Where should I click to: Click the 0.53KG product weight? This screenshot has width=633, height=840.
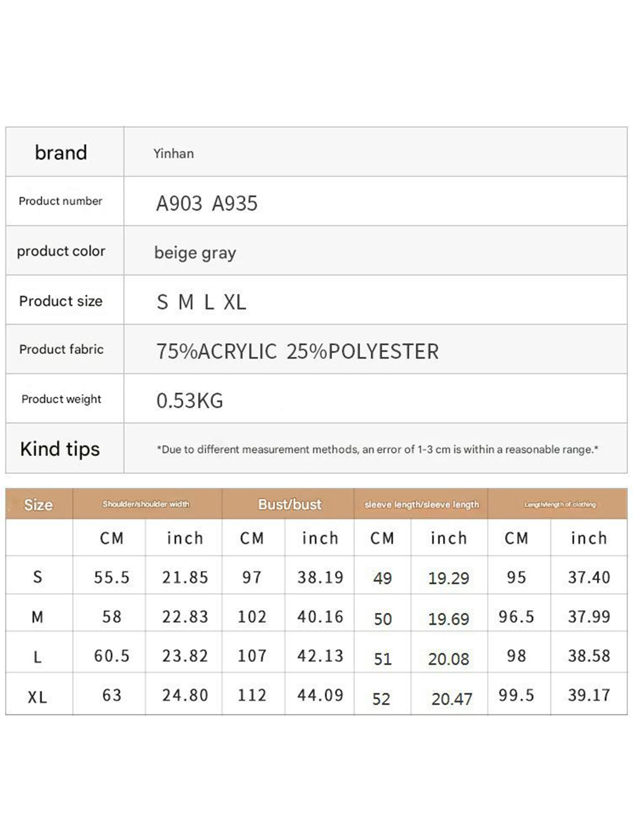190,401
